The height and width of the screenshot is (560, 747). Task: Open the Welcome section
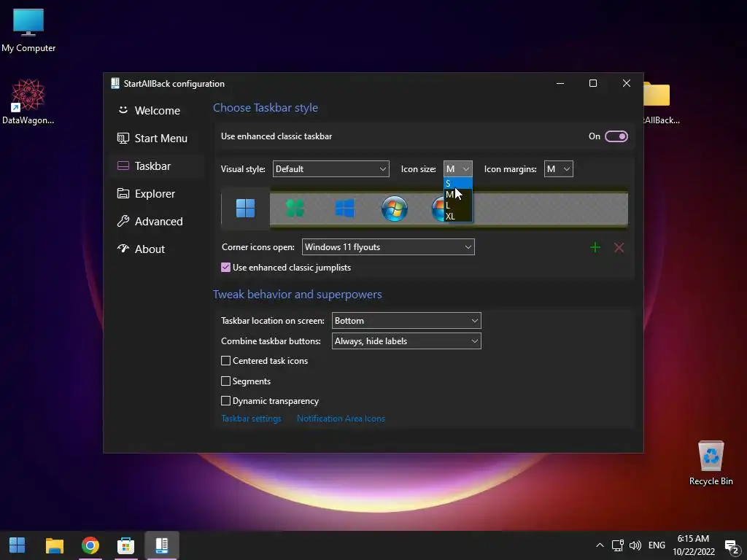point(157,111)
